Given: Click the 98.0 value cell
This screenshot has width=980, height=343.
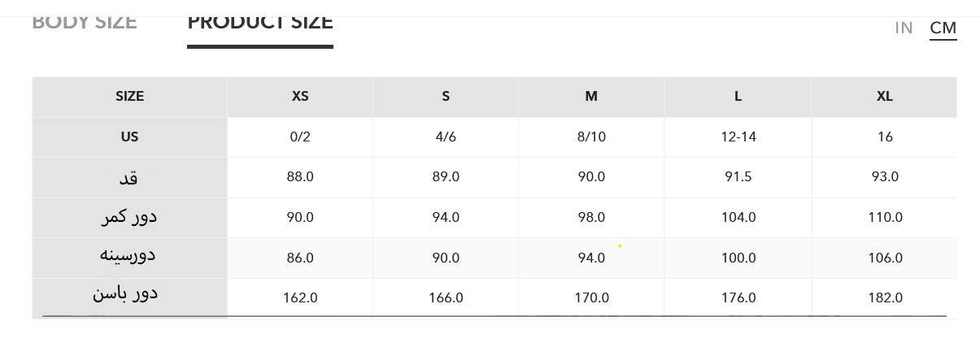Looking at the screenshot, I should point(591,217).
